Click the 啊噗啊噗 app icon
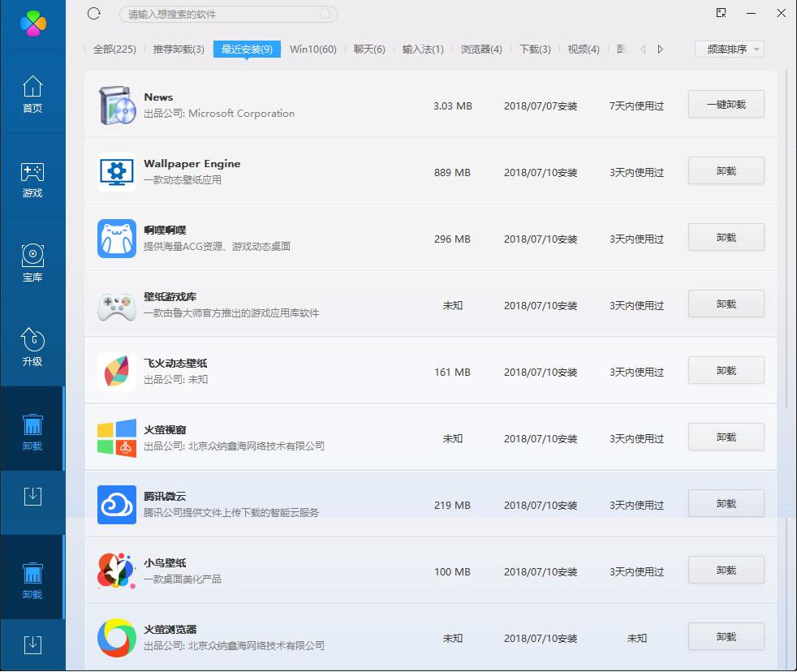 point(117,239)
